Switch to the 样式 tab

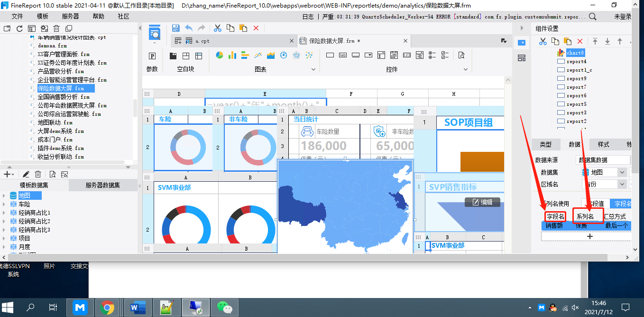pyautogui.click(x=603, y=144)
